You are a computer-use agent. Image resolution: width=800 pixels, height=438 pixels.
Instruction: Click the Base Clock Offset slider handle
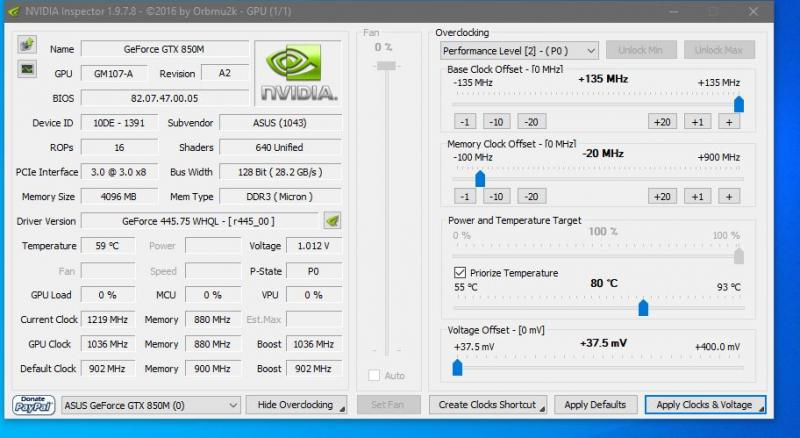[739, 104]
